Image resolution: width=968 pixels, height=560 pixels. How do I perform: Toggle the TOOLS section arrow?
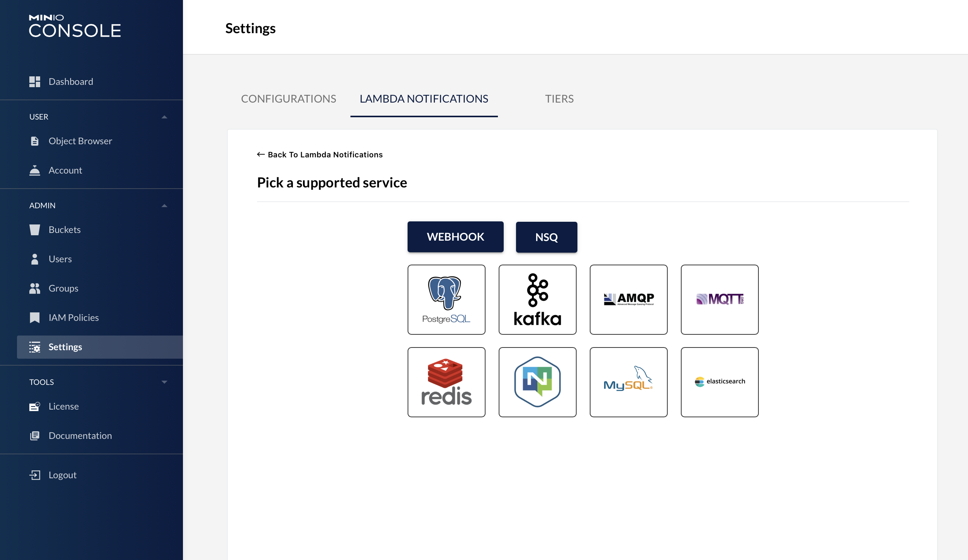pyautogui.click(x=164, y=382)
